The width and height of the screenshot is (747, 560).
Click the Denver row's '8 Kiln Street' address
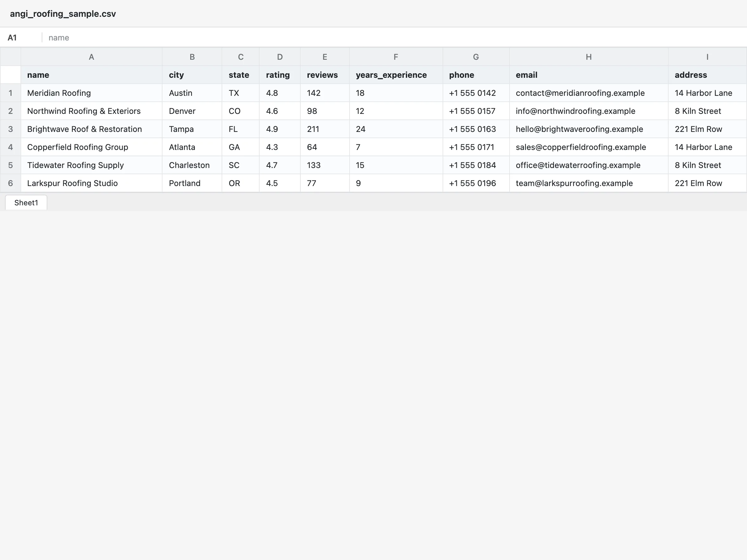tap(707, 111)
